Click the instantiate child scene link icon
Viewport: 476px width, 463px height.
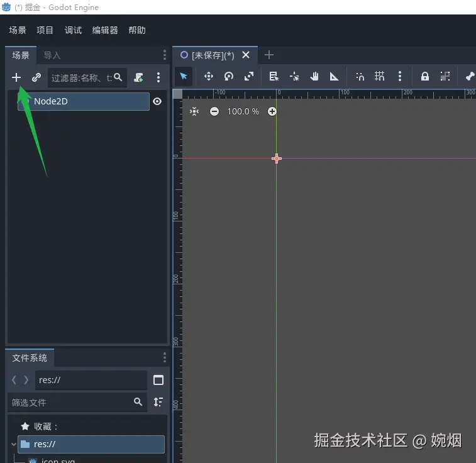click(x=36, y=77)
